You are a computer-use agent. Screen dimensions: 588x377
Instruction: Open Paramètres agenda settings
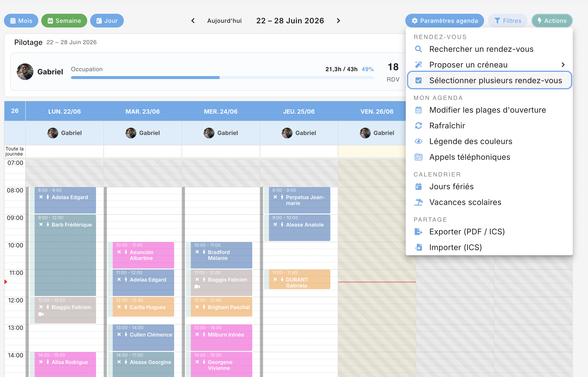tap(445, 21)
